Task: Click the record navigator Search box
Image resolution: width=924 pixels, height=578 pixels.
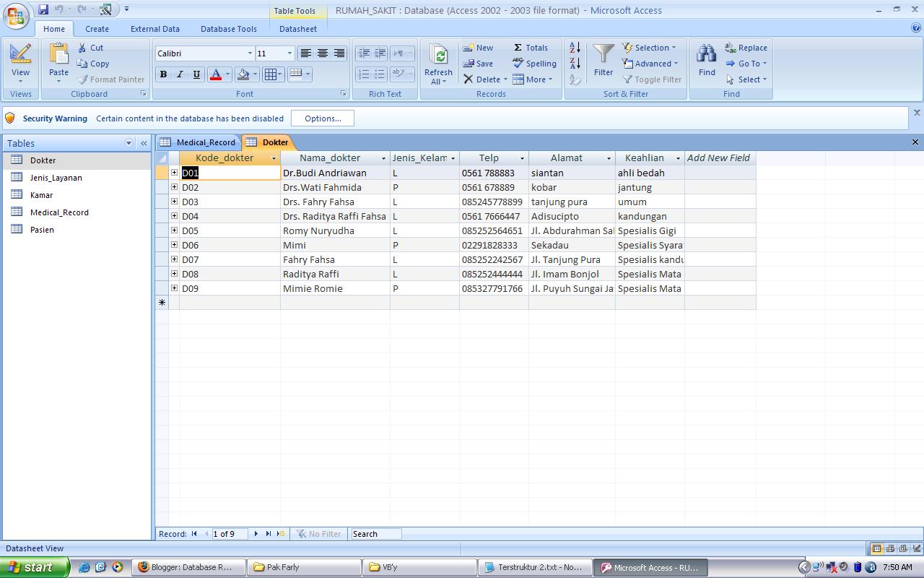Action: coord(376,534)
